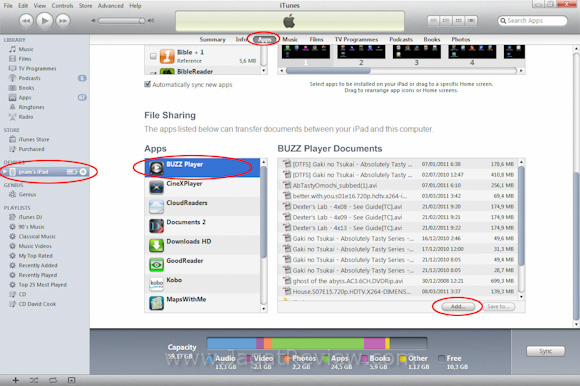Select BUZZ Player in File Sharing apps
Image resolution: width=580 pixels, height=386 pixels.
pyautogui.click(x=202, y=167)
